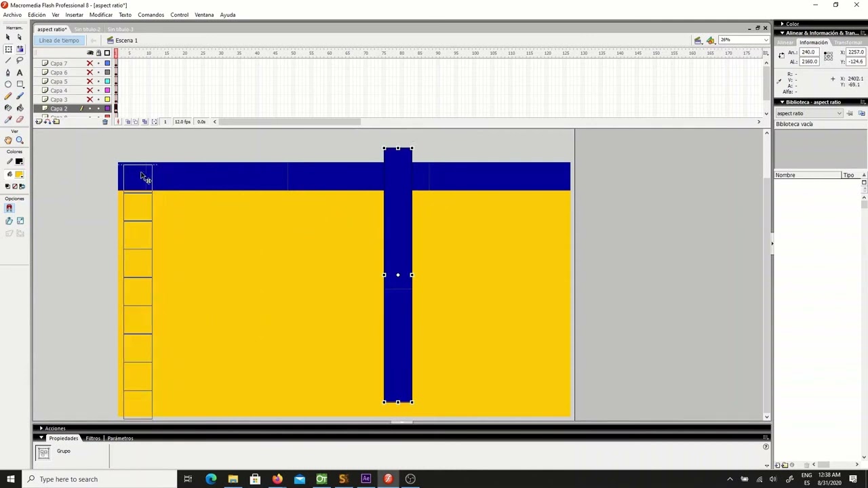Screen dimensions: 868x488
Task: Collapse the Alinear & Información panel
Action: [x=782, y=33]
